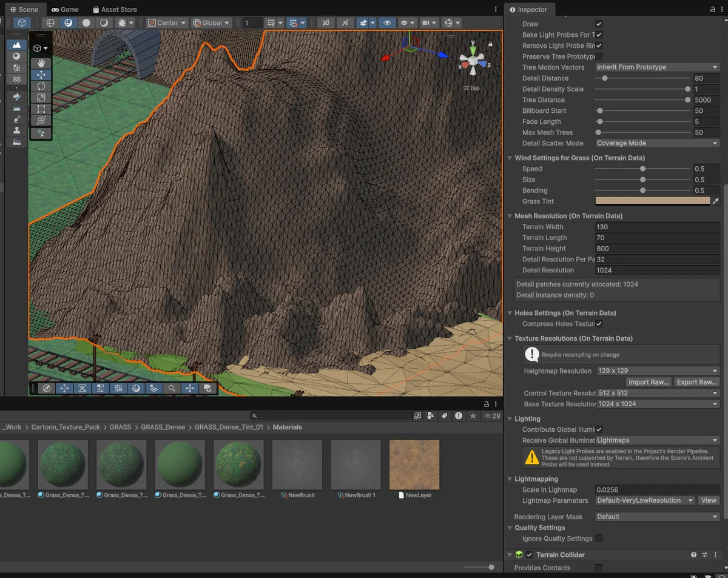Open the Detail Scatter Mode dropdown
This screenshot has width=728, height=578.
(x=657, y=143)
